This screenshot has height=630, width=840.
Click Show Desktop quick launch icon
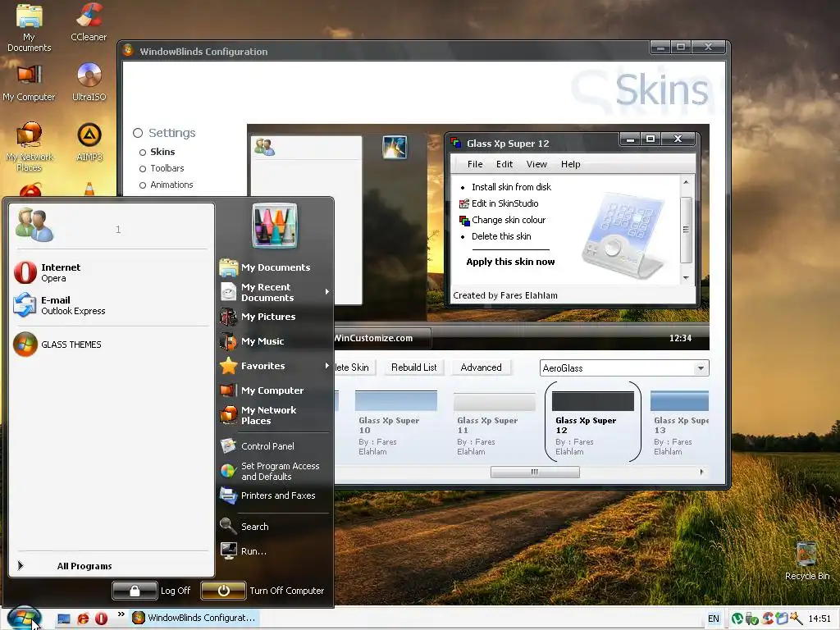64,619
